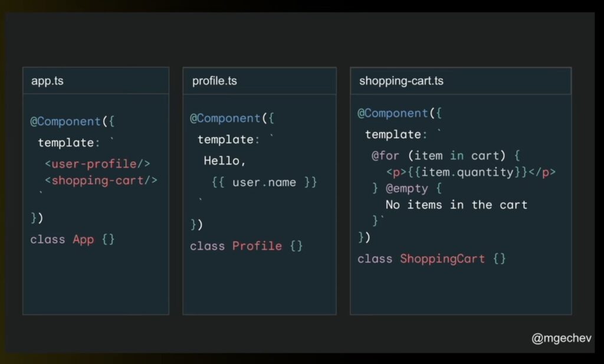Click the <user-profile/> tag
Screen dimensions: 604x364
click(97, 163)
